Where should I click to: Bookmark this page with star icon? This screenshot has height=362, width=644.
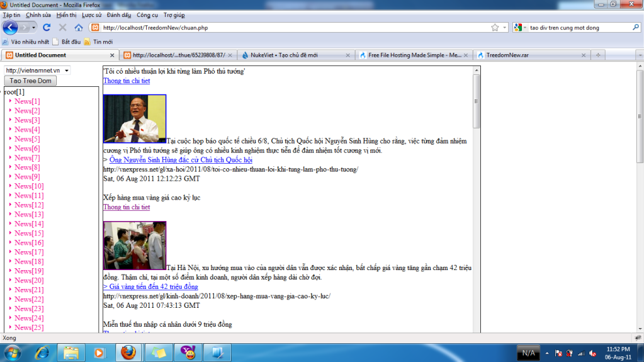pos(495,28)
